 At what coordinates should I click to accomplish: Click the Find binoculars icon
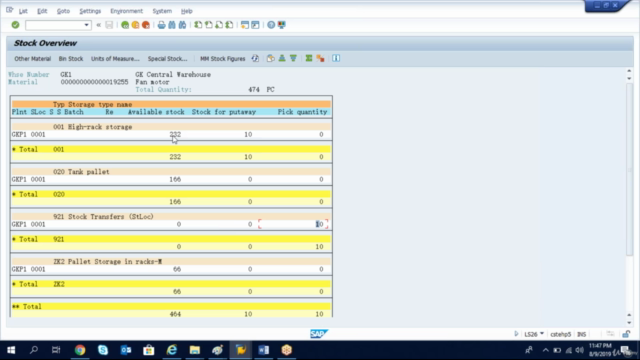[x=172, y=25]
